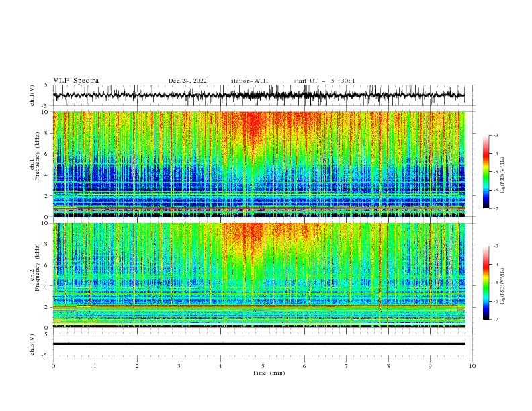This screenshot has height=411, width=532.
Task: Click time axis tick label "5"
Action: pos(263,366)
